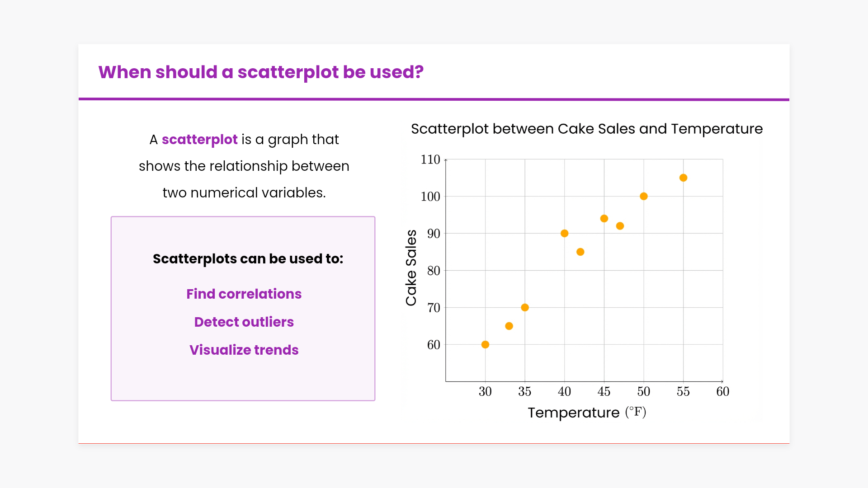Viewport: 868px width, 488px height.
Task: Click the data point at 55°F, 105 sales
Action: 683,178
